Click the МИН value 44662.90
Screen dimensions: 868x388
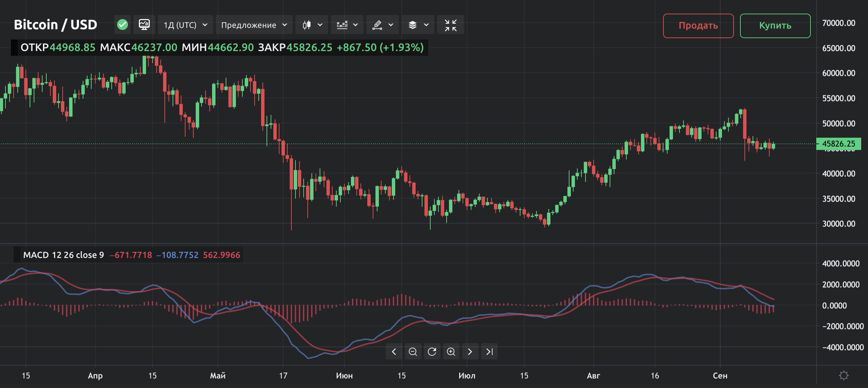coord(231,47)
